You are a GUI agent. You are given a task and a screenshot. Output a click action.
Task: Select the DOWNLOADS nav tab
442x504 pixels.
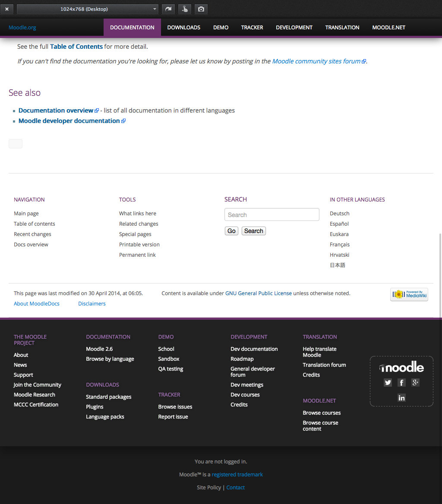pos(183,27)
